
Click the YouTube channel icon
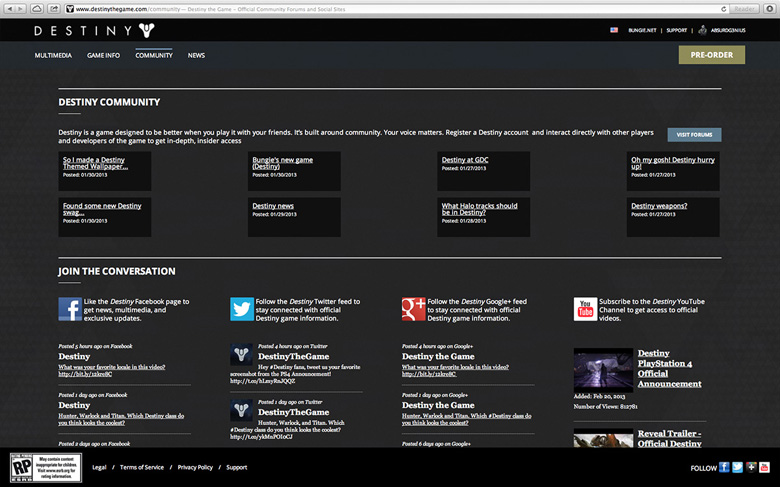tap(585, 309)
